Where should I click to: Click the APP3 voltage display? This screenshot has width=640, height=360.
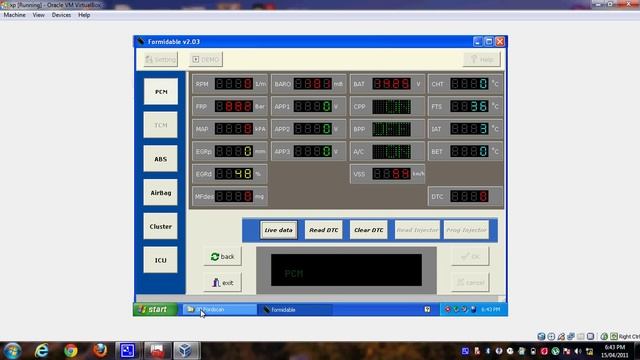coord(313,151)
